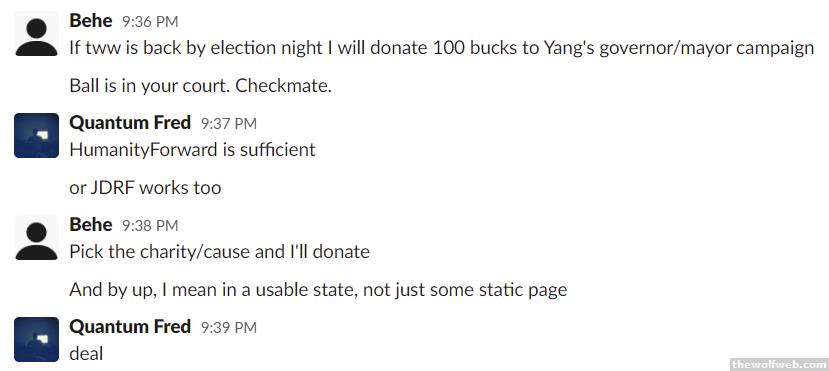The height and width of the screenshot is (371, 829).
Task: Click the 9:38 PM timestamp
Action: (150, 226)
